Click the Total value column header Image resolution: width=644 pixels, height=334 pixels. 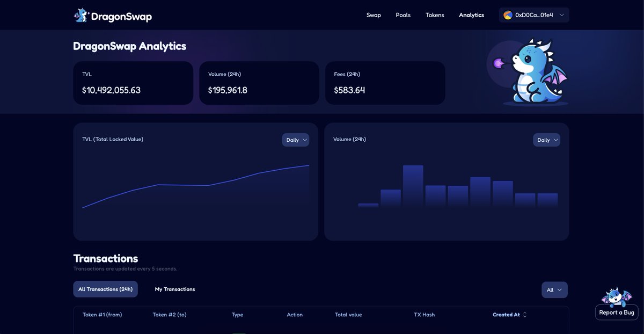pos(348,315)
